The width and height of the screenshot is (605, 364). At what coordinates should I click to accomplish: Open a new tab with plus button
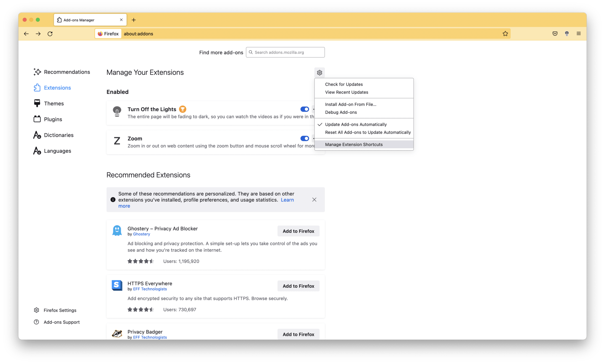tap(134, 20)
